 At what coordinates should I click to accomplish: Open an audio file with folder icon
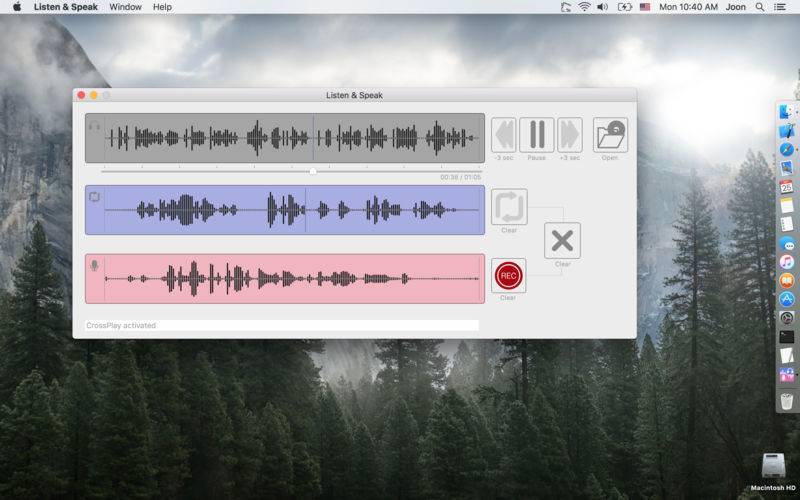(610, 135)
